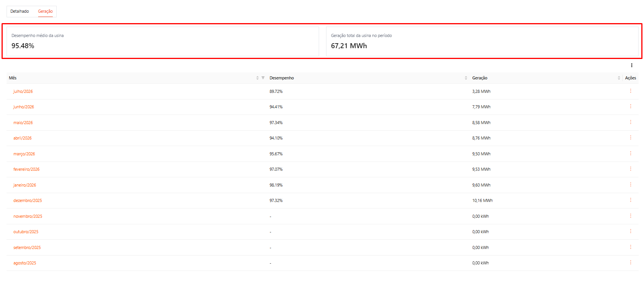Click the 9,53 MWh generation cell
Image resolution: width=644 pixels, height=286 pixels.
coord(481,170)
